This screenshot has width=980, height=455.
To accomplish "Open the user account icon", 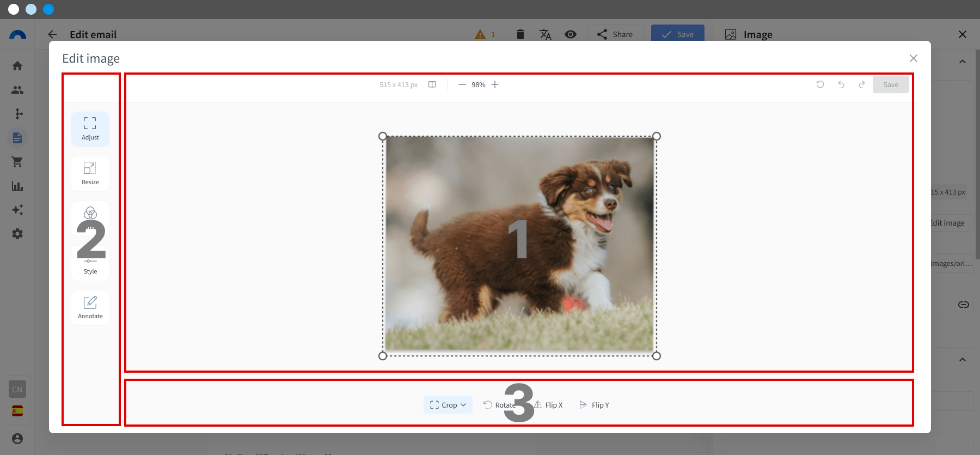I will [17, 439].
